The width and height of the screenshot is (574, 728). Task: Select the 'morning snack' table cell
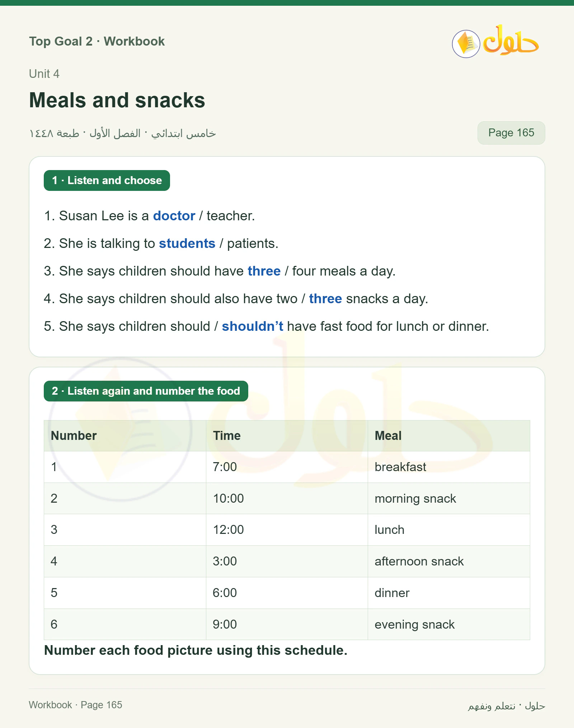[x=449, y=498]
